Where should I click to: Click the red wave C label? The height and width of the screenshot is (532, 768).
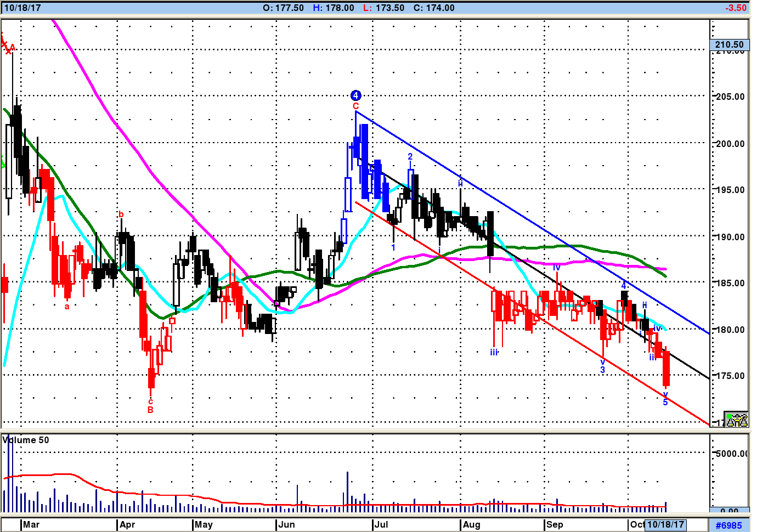(x=355, y=106)
